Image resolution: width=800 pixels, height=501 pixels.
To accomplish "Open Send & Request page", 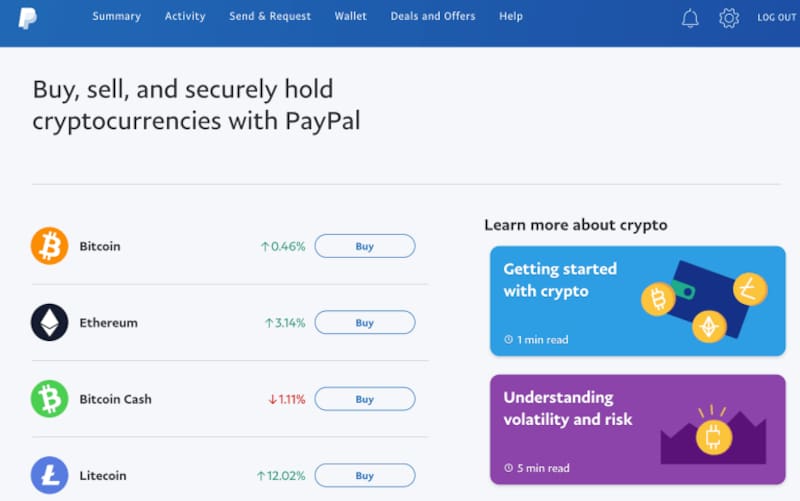I will (270, 17).
